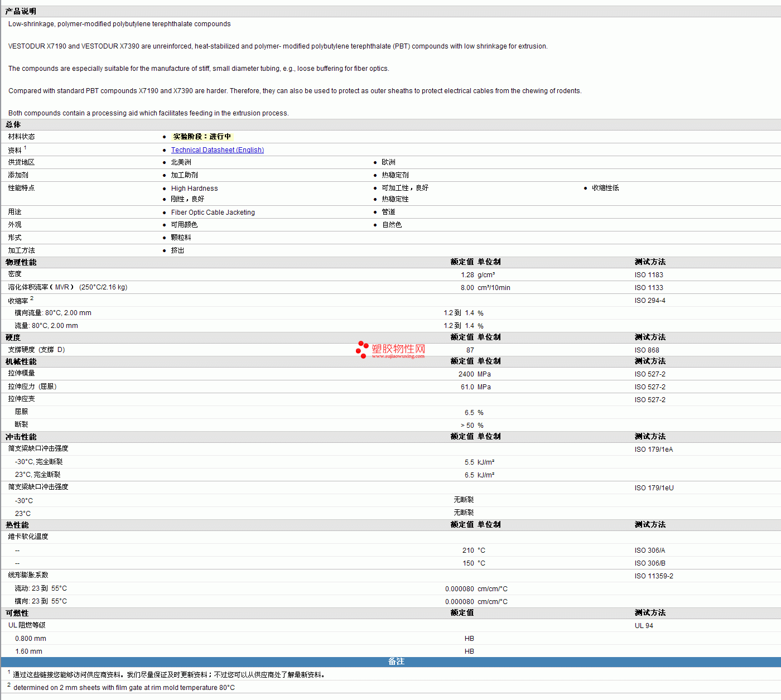This screenshot has width=781, height=700.
Task: Click the 管道 usage entry
Action: pyautogui.click(x=388, y=212)
